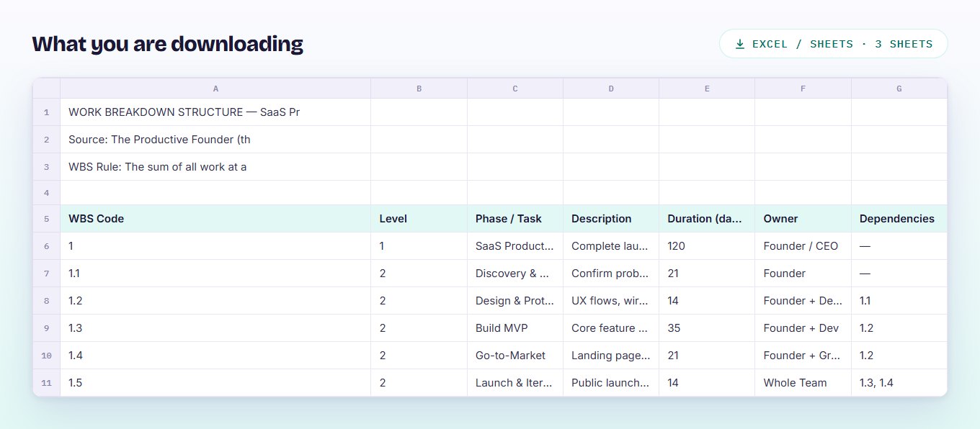The height and width of the screenshot is (429, 980).
Task: Select column G header
Action: (899, 89)
